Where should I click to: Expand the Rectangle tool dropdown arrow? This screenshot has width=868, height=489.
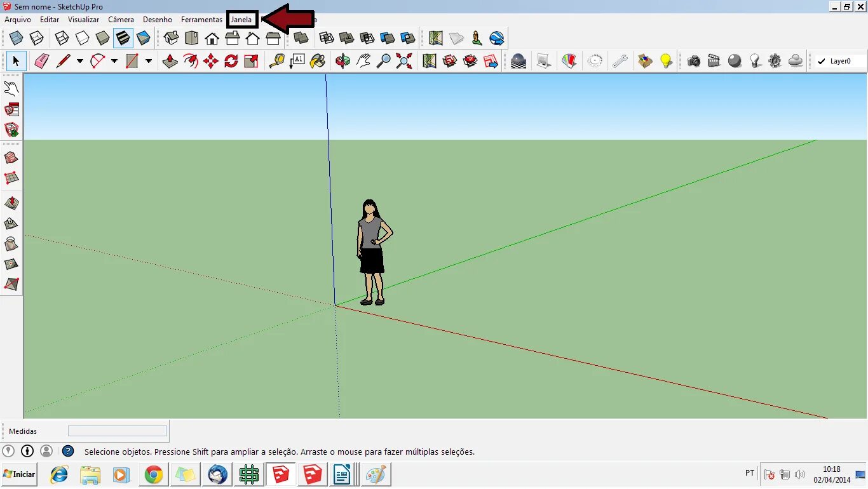148,61
